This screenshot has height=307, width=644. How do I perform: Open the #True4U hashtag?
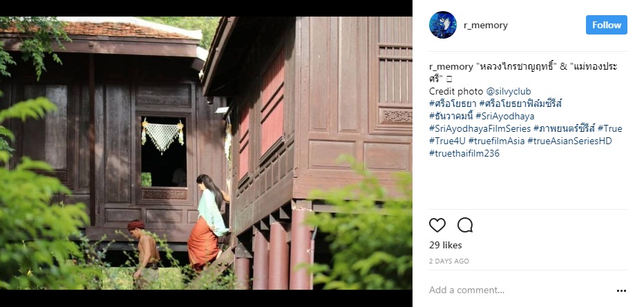coord(447,141)
